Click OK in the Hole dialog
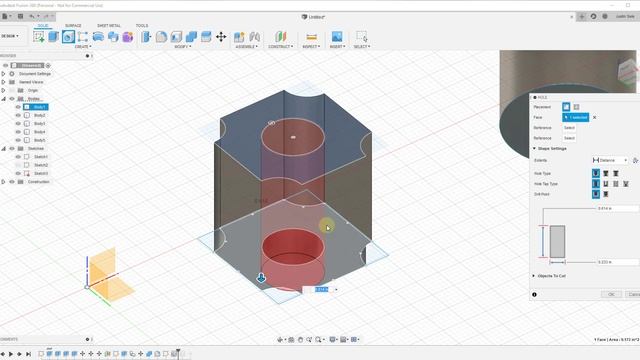640x360 pixels. tap(611, 294)
